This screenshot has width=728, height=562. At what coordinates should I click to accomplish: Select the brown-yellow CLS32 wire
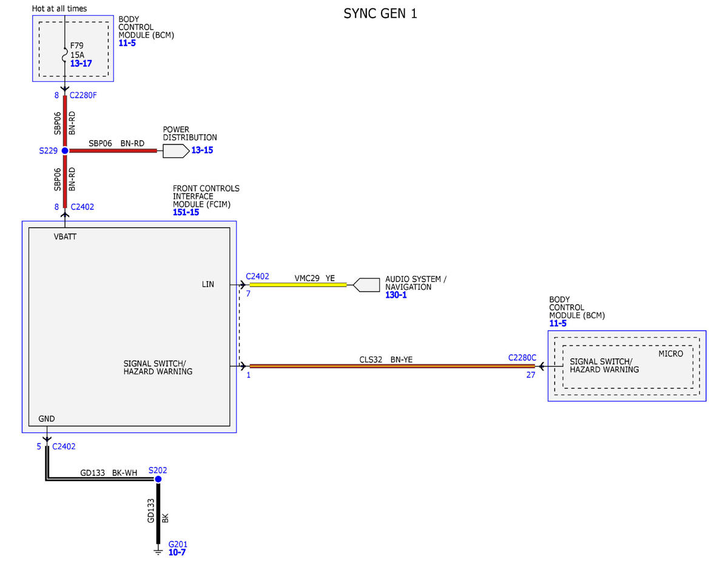tap(392, 366)
